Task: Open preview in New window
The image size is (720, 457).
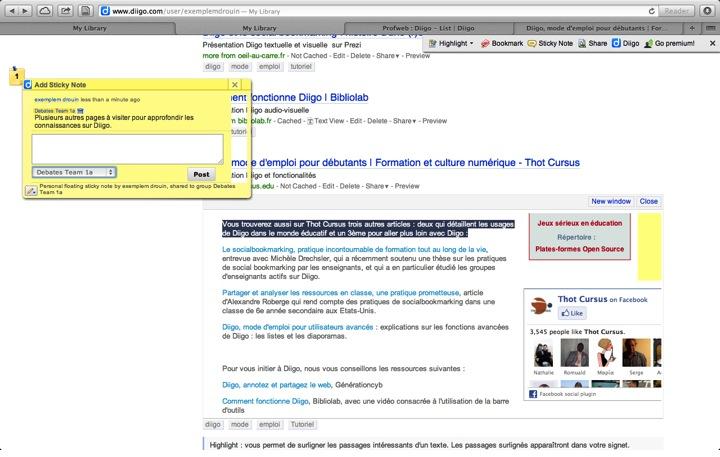Action: [611, 201]
